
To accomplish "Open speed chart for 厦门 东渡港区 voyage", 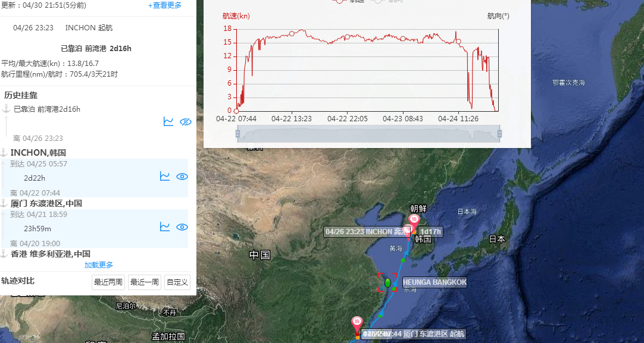I will click(x=165, y=226).
